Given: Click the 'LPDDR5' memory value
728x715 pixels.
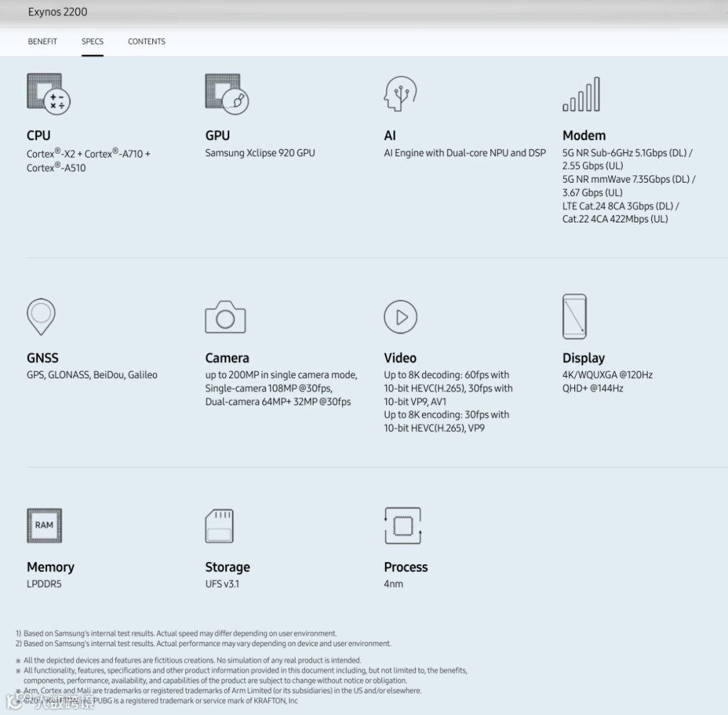Looking at the screenshot, I should [44, 584].
